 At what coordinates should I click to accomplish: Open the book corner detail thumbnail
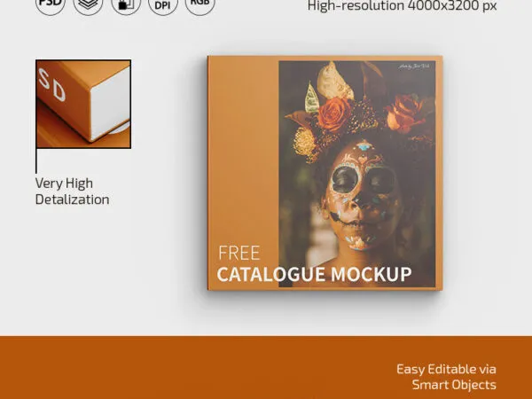tap(83, 104)
